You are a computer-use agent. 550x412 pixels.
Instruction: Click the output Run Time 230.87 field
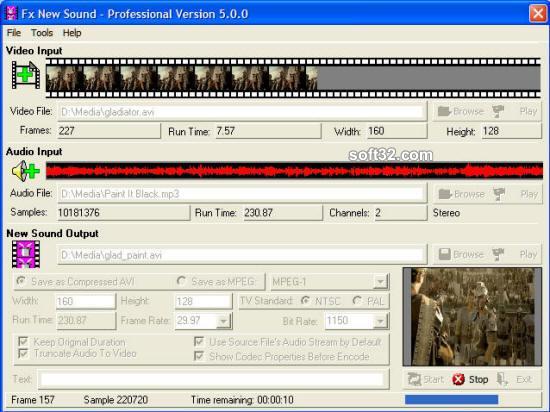[86, 320]
